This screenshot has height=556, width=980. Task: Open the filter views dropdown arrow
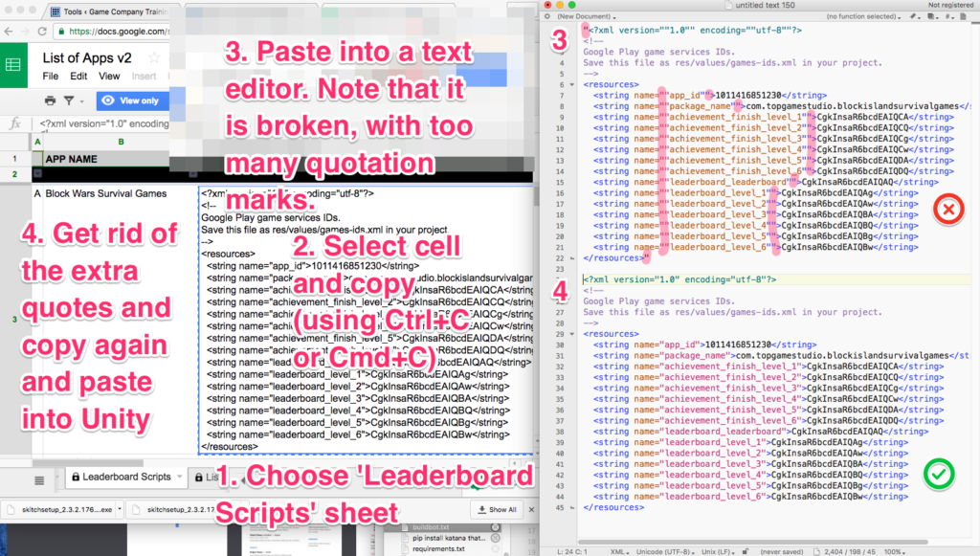[82, 101]
